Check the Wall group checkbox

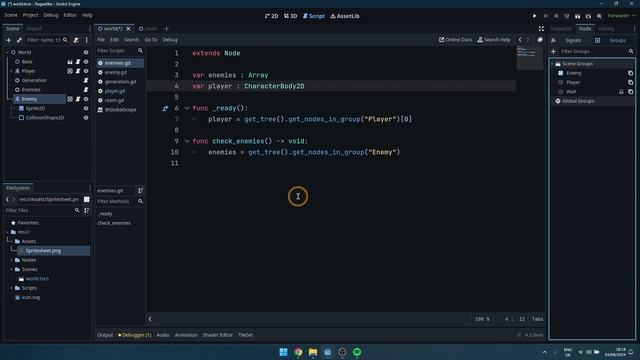tap(560, 92)
